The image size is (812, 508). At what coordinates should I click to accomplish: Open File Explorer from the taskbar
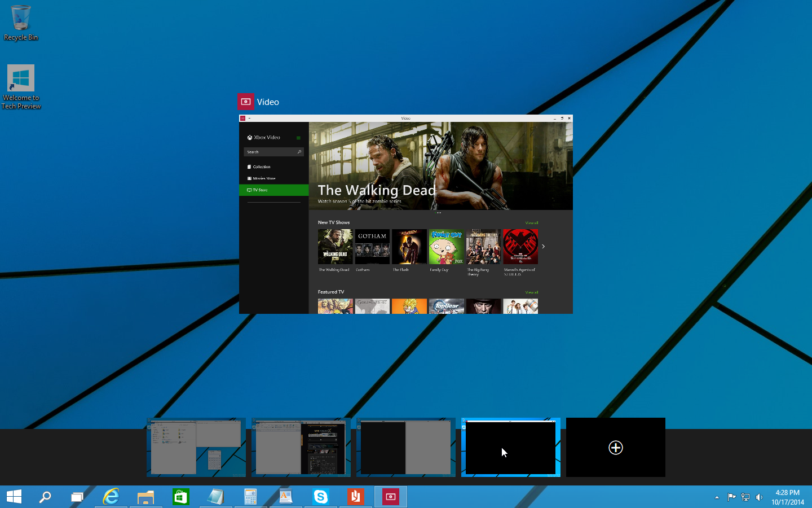coord(145,497)
